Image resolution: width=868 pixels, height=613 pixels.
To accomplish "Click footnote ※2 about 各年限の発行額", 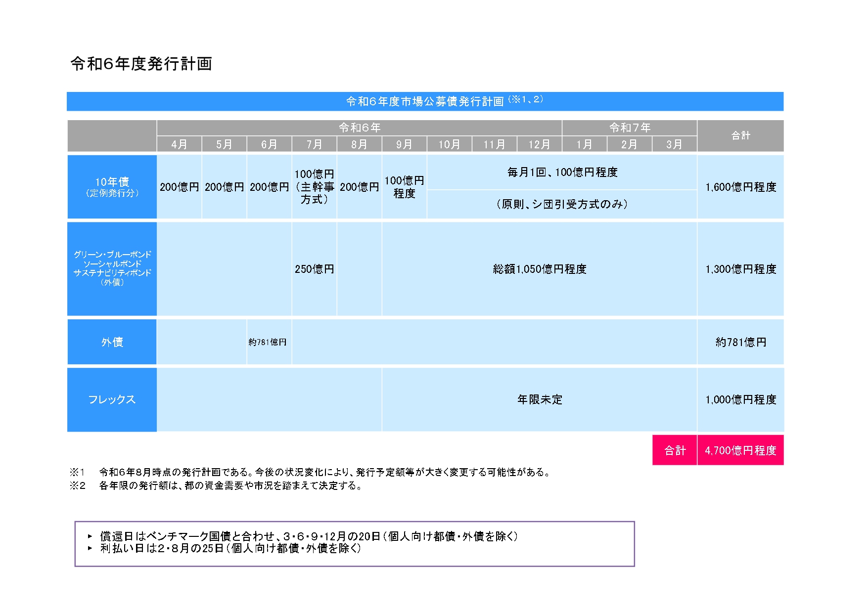I will coord(216,485).
